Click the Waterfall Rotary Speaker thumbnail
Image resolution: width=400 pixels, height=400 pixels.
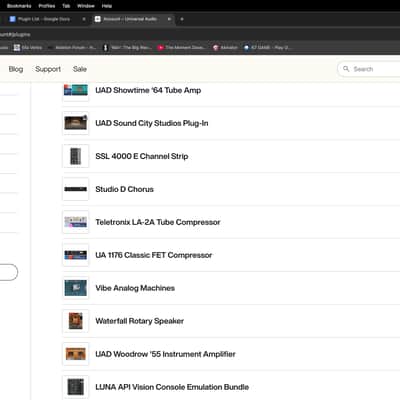point(76,321)
